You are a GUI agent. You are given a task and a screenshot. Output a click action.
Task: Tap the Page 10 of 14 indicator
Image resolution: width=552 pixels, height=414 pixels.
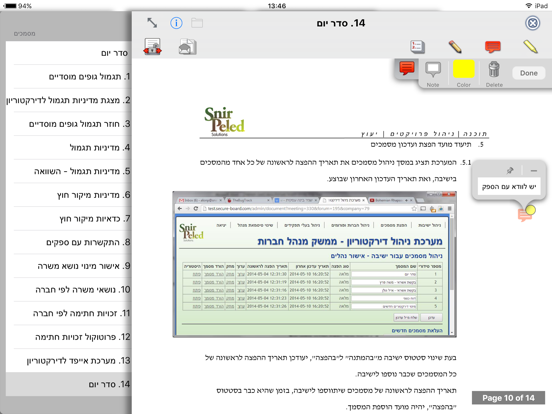508,398
